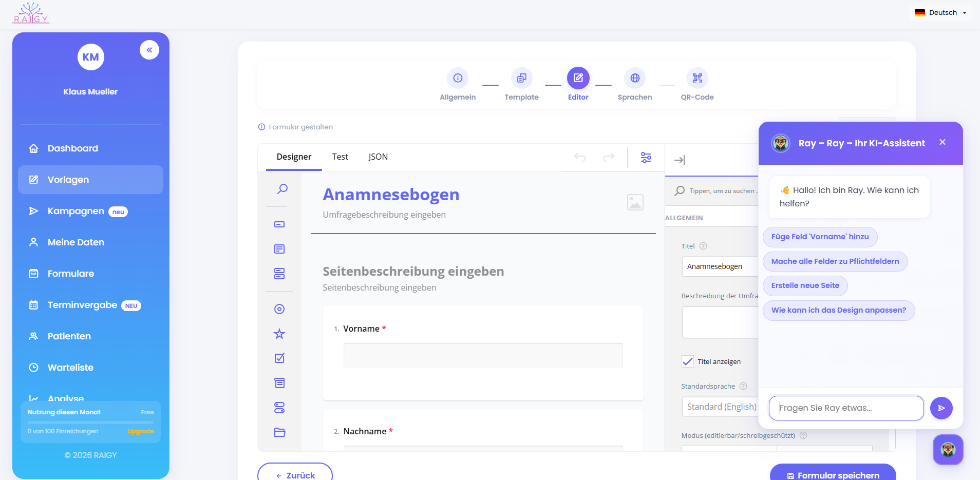The width and height of the screenshot is (980, 480).
Task: Collapse the sidebar with the « toggle
Action: pyautogui.click(x=149, y=50)
